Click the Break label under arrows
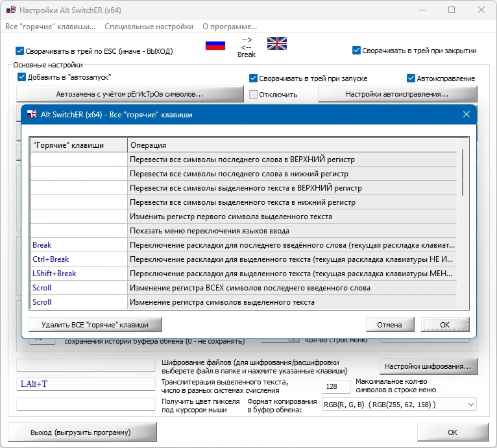497x448 pixels. (x=247, y=54)
